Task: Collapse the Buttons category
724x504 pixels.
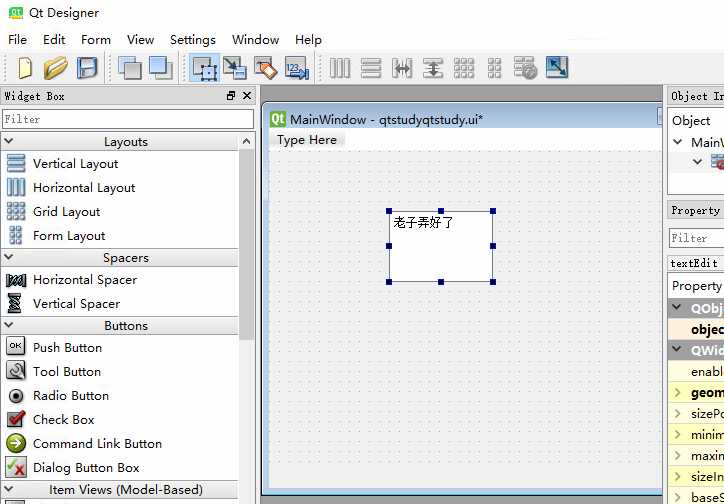Action: [9, 324]
